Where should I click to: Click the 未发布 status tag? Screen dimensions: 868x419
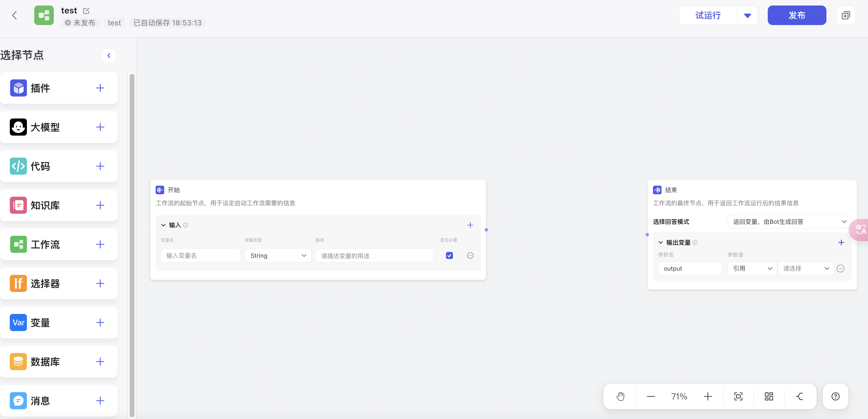[80, 23]
